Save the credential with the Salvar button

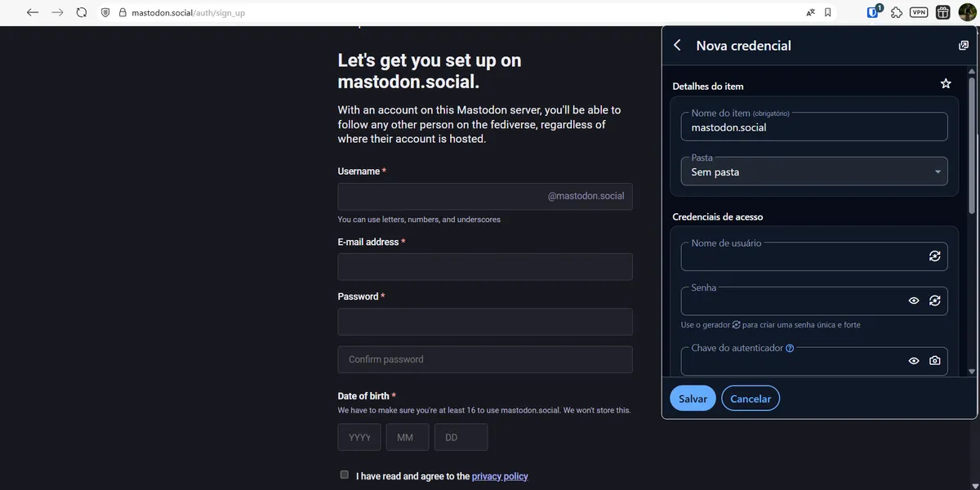[693, 398]
